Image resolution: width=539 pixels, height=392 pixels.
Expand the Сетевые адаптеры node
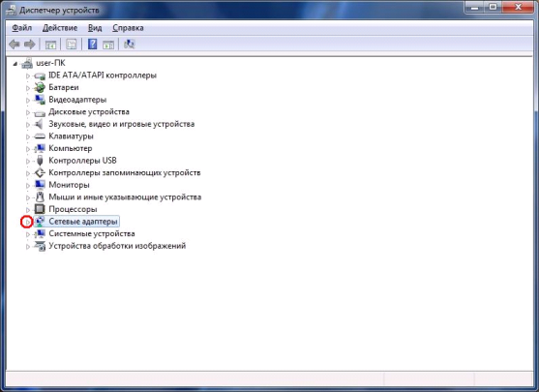click(27, 223)
